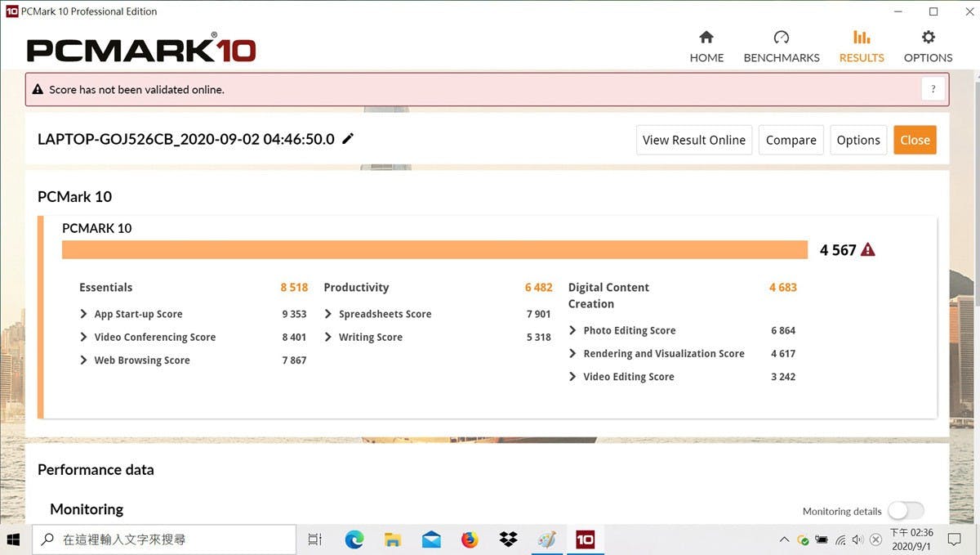Click PCMark 10 taskbar icon

point(585,539)
